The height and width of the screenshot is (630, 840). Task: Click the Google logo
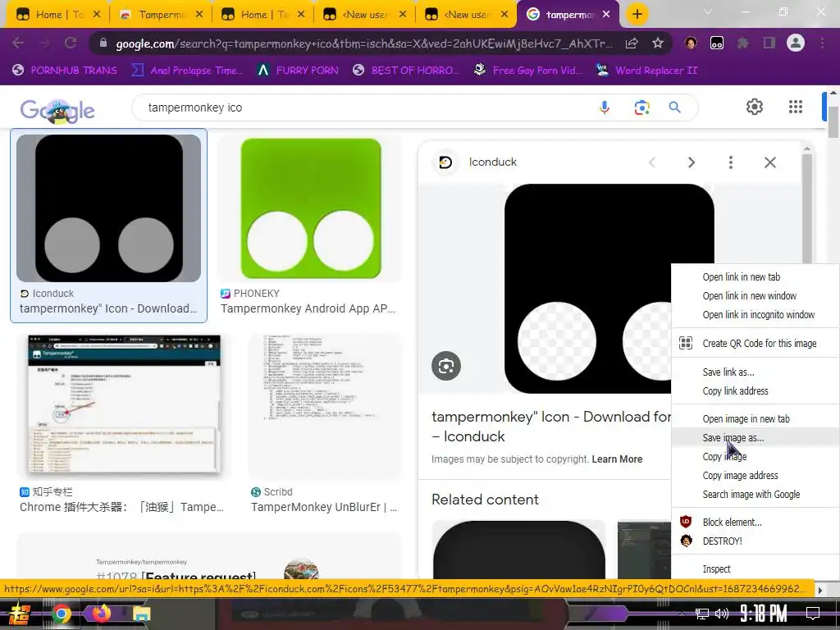(x=57, y=111)
